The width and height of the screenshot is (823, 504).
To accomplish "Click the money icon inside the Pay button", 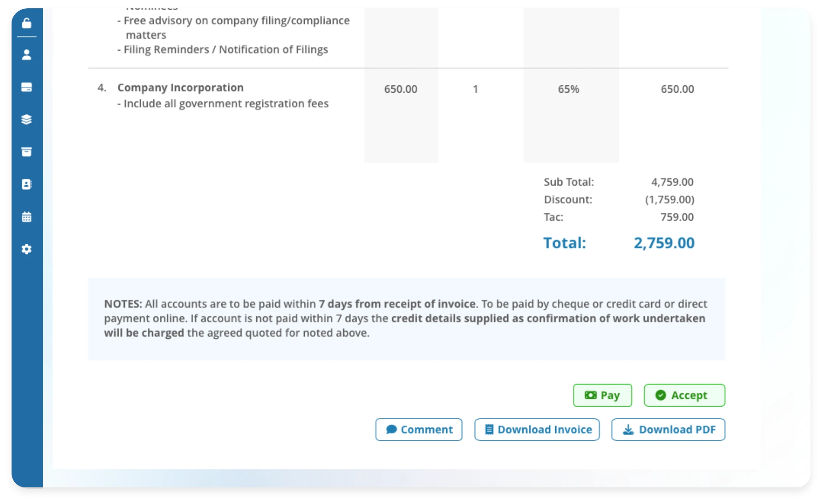I will pyautogui.click(x=590, y=395).
